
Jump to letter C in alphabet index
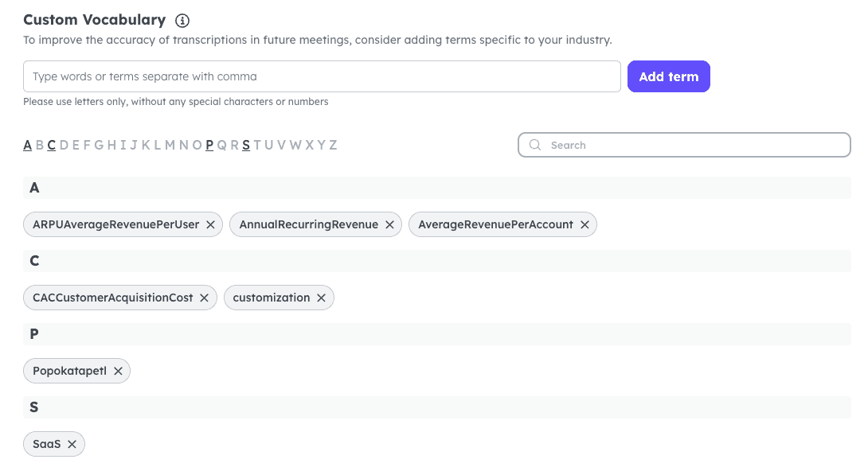tap(52, 145)
